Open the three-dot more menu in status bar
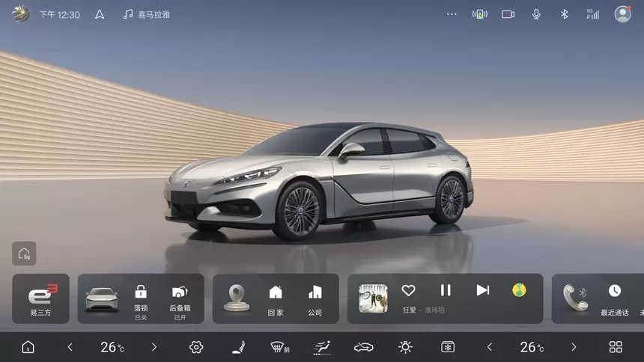 click(x=451, y=14)
